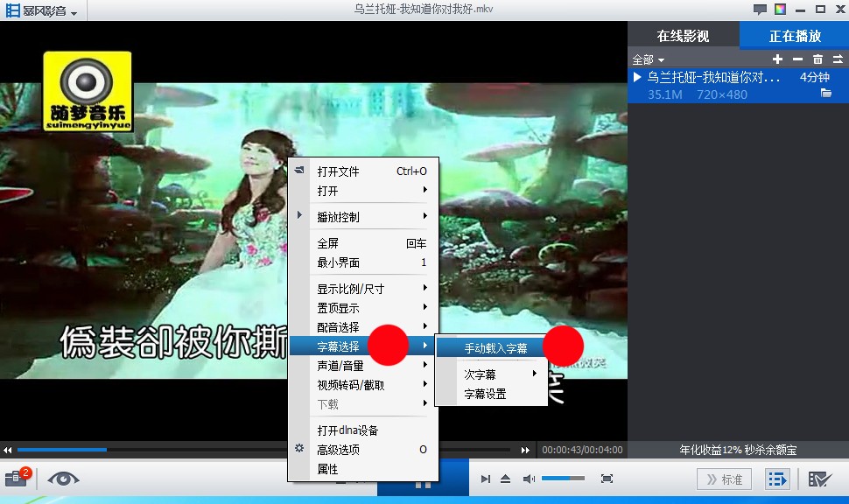Image resolution: width=849 pixels, height=504 pixels.
Task: Click the fast-forward icon beside the time display
Action: click(525, 450)
